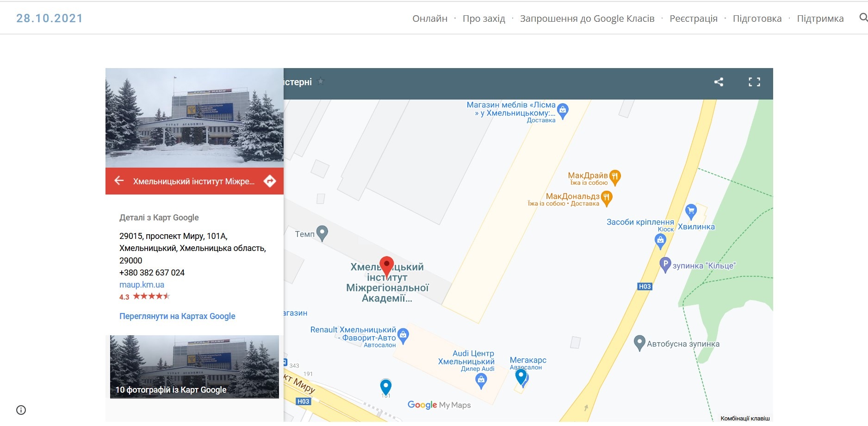Go to the Реєстрація page

693,19
